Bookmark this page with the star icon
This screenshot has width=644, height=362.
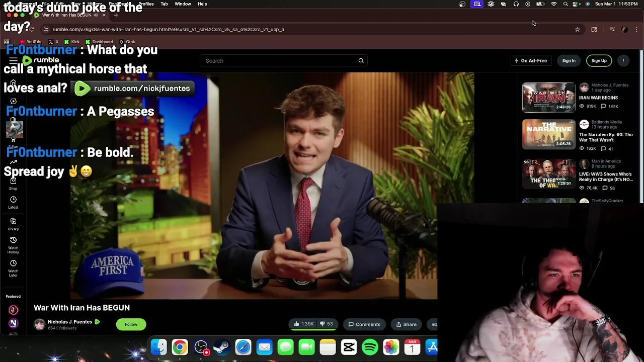578,30
